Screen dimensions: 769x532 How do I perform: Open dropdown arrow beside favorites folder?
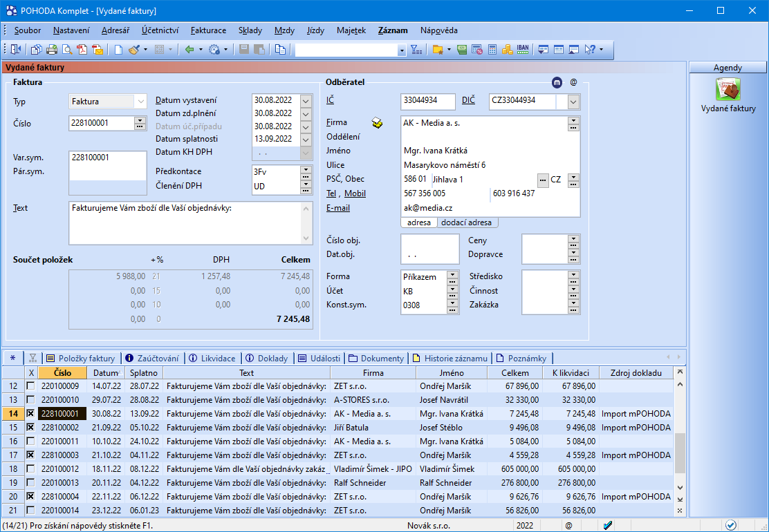point(449,50)
